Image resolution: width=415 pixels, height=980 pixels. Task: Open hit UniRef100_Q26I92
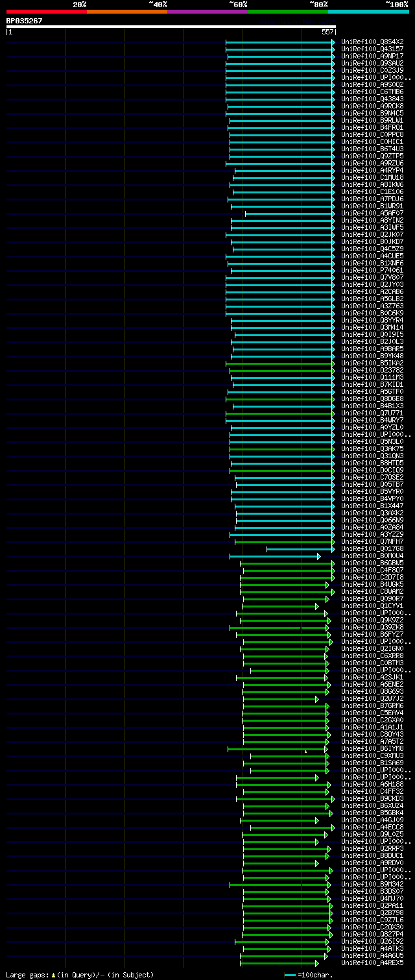coord(372,941)
